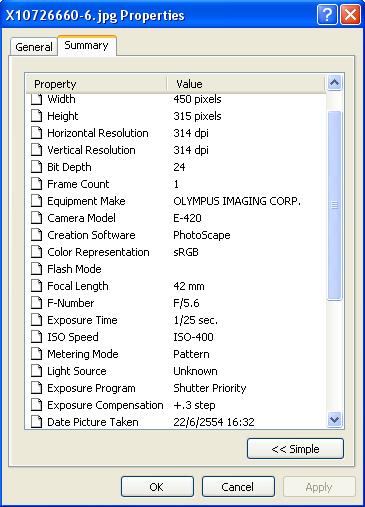Select the Vertical Resolution label
The width and height of the screenshot is (365, 507).
pos(91,150)
